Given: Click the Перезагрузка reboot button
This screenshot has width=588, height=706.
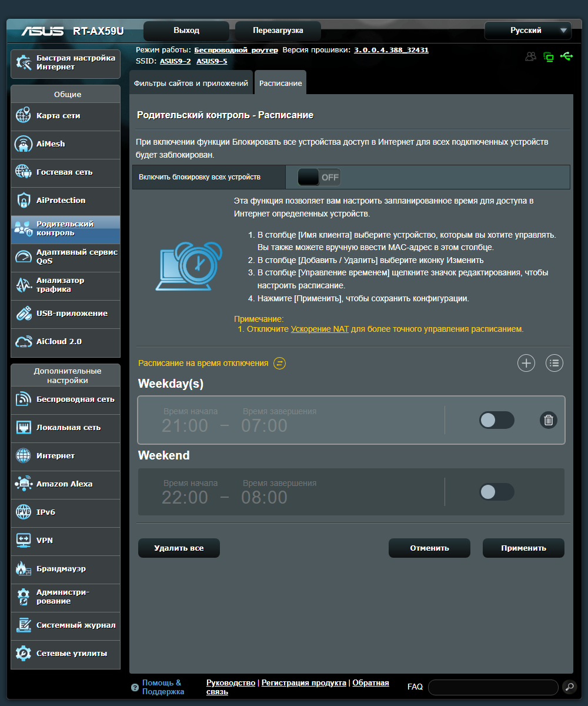Looking at the screenshot, I should click(x=278, y=31).
